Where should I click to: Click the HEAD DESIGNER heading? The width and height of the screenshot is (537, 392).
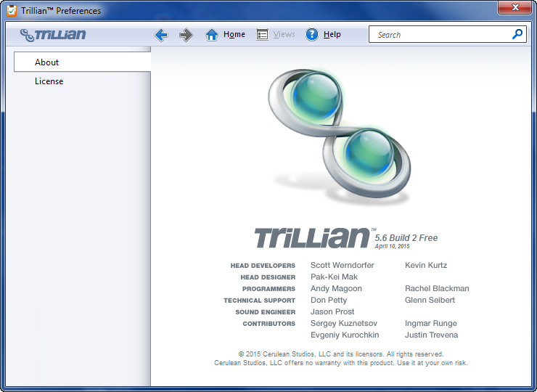268,277
